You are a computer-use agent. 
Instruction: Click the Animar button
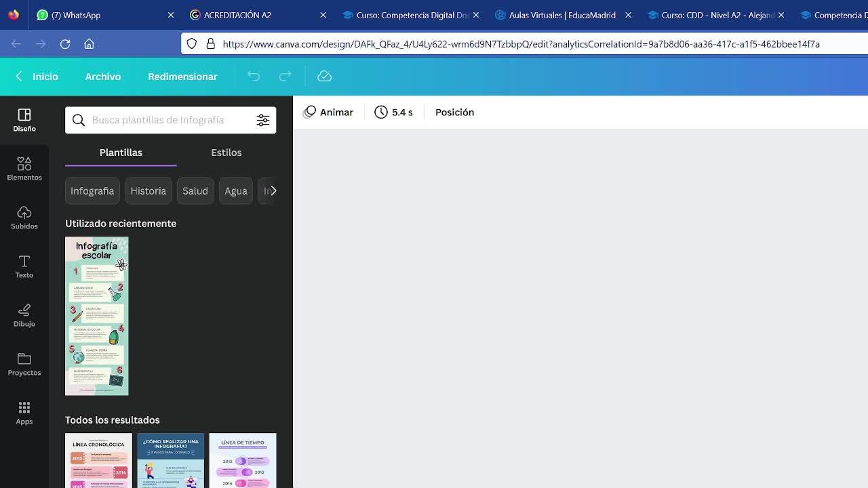click(x=328, y=113)
